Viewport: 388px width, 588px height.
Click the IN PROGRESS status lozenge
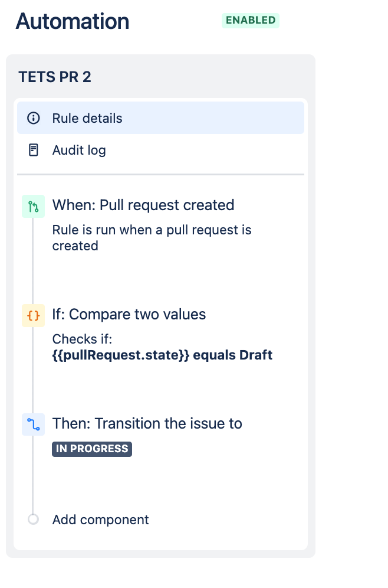91,449
